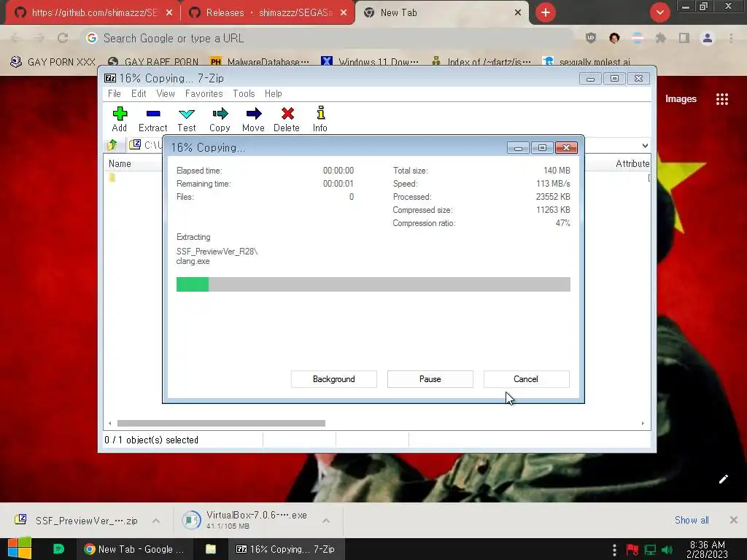Go up one folder level in 7-Zip
Screen dimensions: 747x560
click(x=112, y=145)
